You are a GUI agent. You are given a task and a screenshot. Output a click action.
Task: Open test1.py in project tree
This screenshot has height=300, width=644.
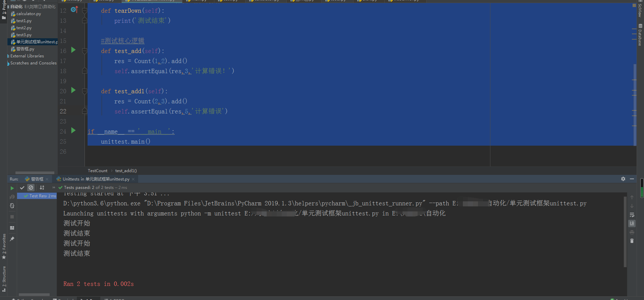tap(24, 21)
